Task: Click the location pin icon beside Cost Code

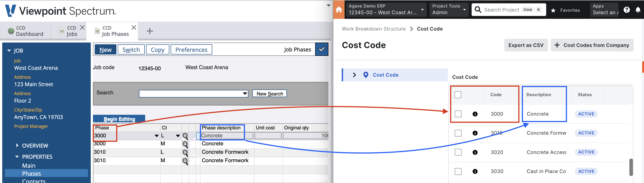Action: tap(366, 75)
